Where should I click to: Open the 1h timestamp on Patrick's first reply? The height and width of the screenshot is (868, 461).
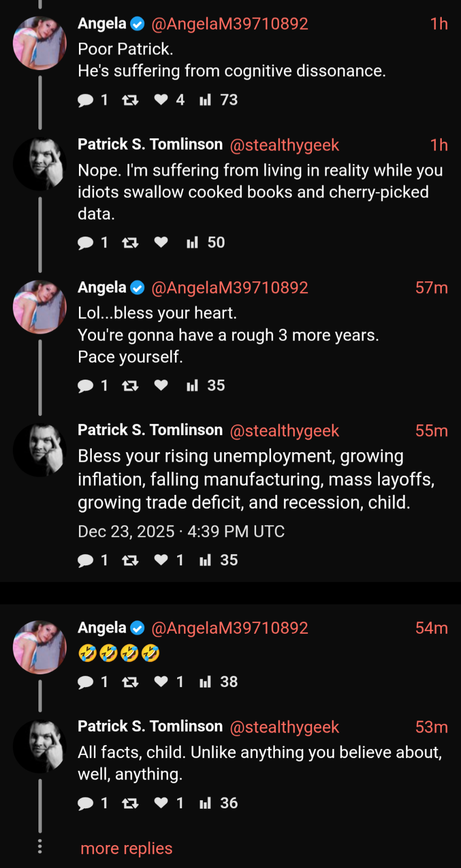439,145
